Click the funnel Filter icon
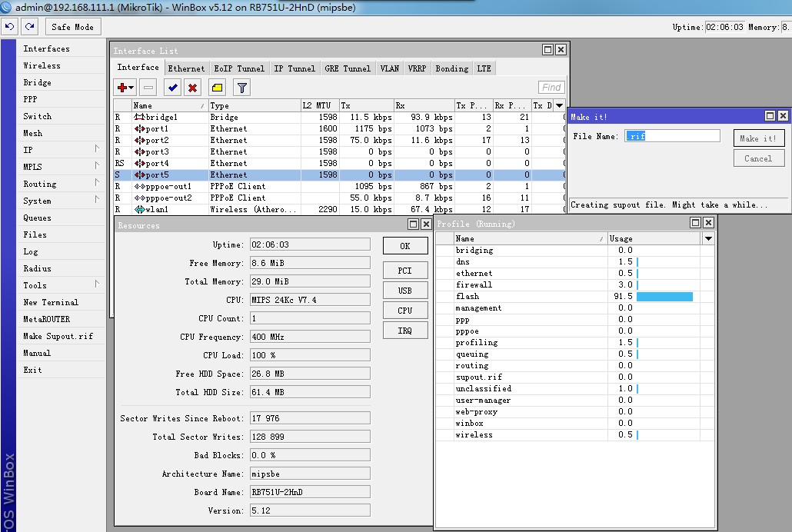 [x=241, y=88]
